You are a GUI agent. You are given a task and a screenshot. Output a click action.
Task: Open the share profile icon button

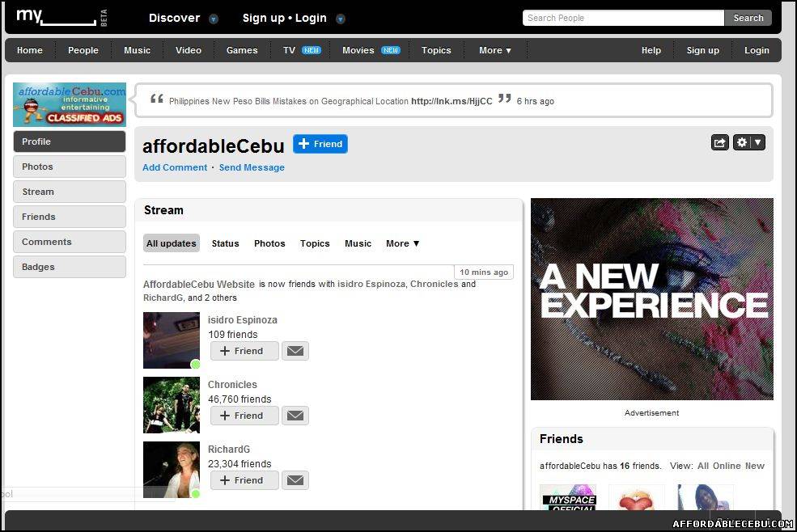coord(720,143)
